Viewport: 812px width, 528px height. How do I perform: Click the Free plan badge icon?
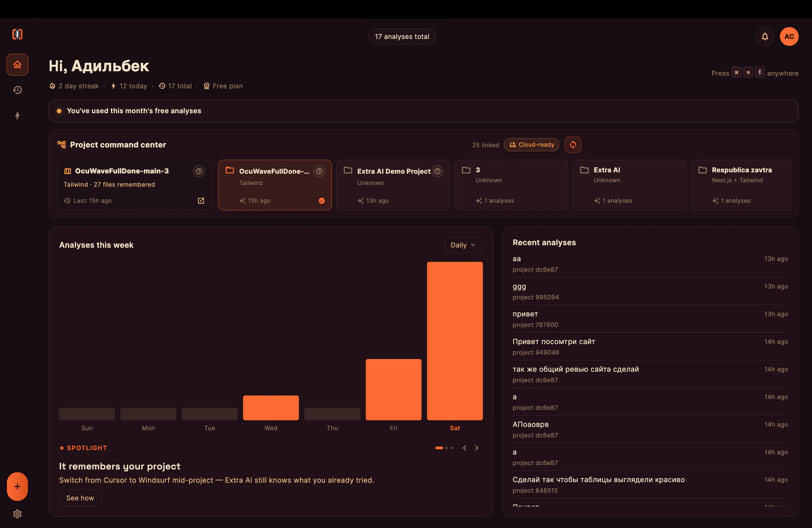click(x=206, y=86)
